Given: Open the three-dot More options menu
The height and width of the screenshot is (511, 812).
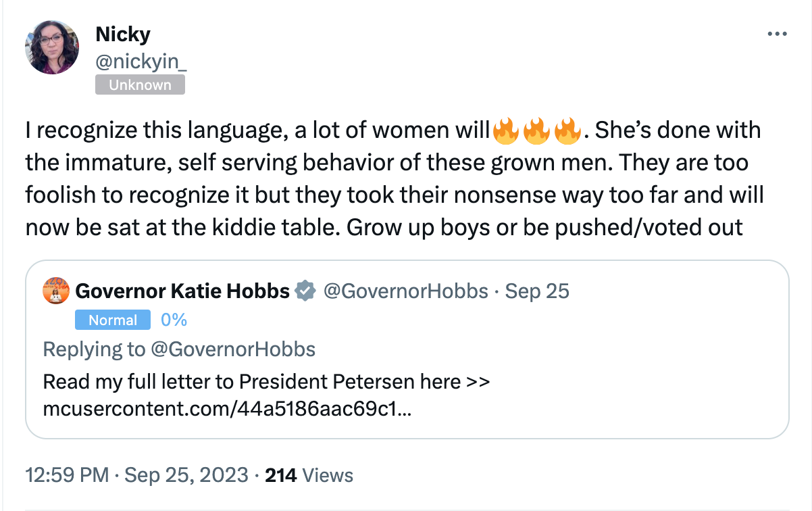Looking at the screenshot, I should coord(776,34).
